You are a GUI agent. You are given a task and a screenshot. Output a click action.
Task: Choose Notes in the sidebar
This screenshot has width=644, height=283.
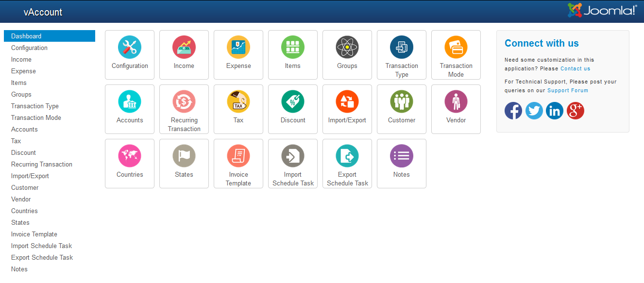[x=50, y=269]
